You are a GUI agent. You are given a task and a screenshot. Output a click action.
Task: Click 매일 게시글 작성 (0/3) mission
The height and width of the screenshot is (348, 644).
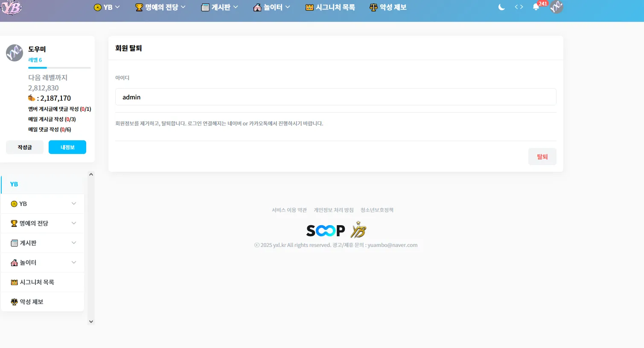[x=52, y=119]
